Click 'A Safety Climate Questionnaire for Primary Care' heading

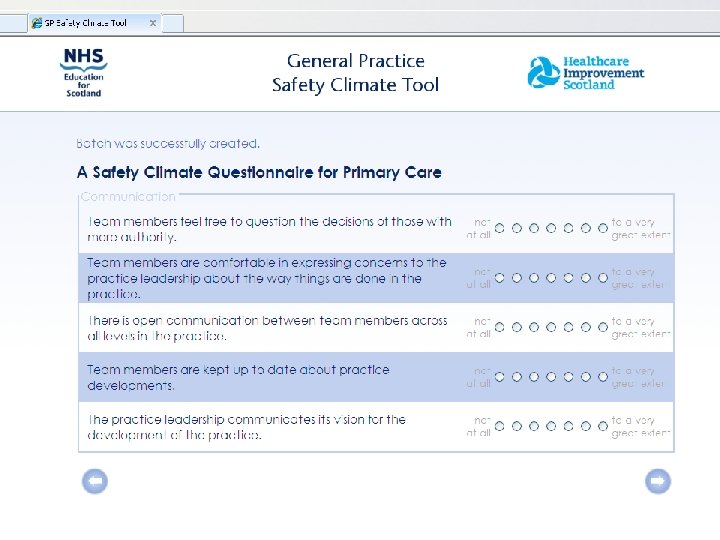click(x=259, y=172)
